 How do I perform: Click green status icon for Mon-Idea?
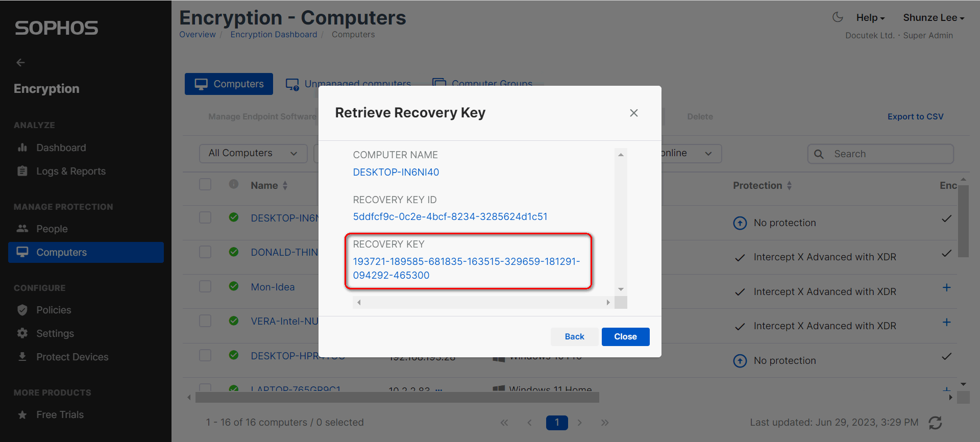coord(234,286)
